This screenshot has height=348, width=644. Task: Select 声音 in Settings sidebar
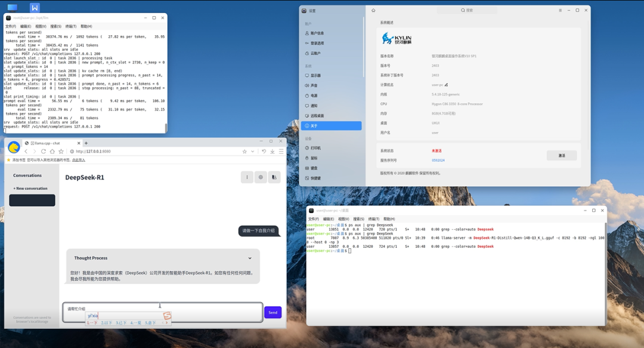coord(331,85)
